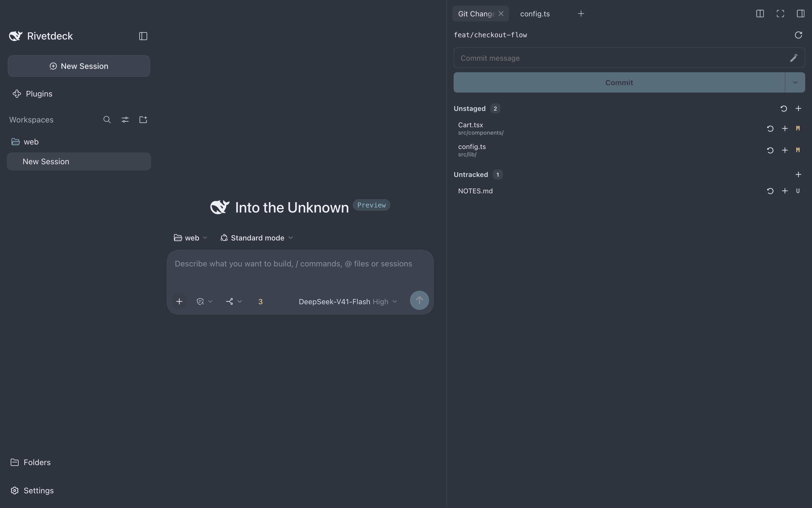Switch to config.ts tab

pos(535,14)
